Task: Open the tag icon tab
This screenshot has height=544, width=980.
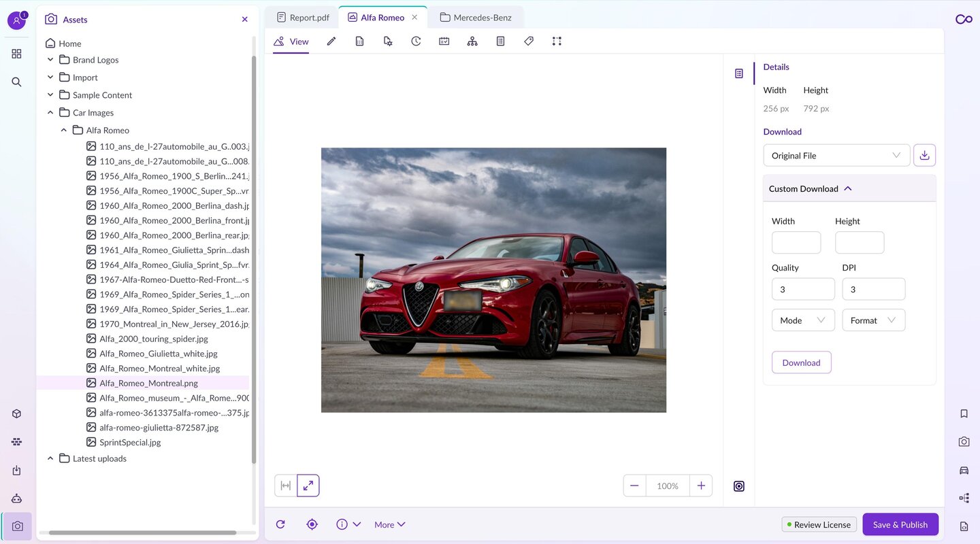Action: pos(529,41)
